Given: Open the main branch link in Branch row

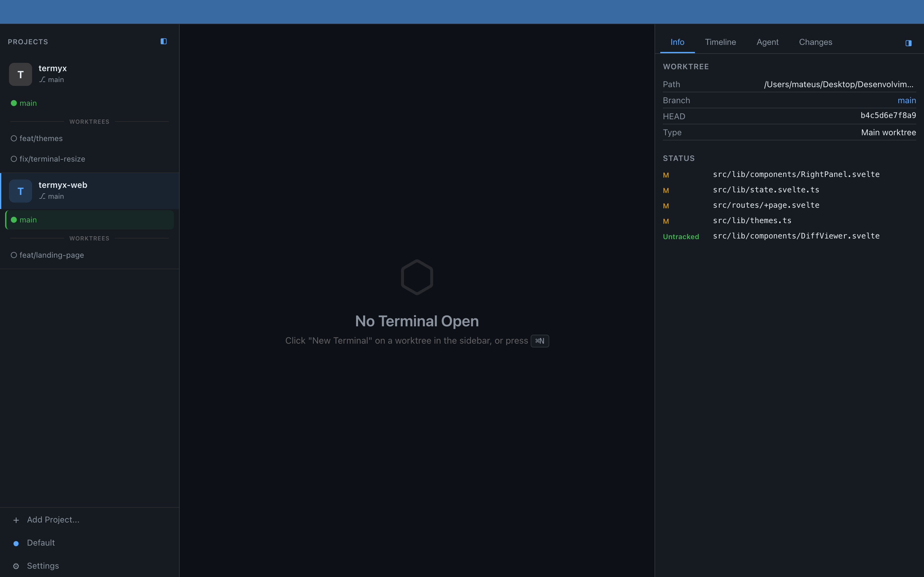Looking at the screenshot, I should [x=907, y=100].
